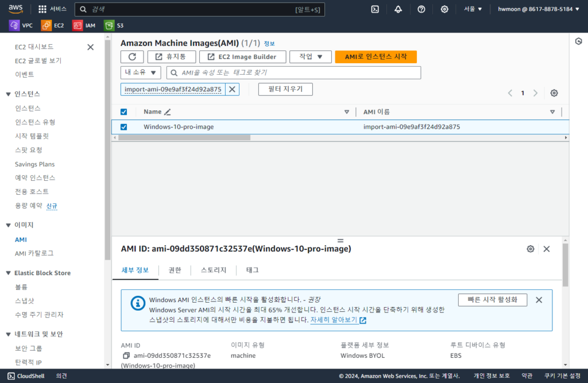588x383 pixels.
Task: Click the 신규 link in sidebar
Action: tap(52, 206)
